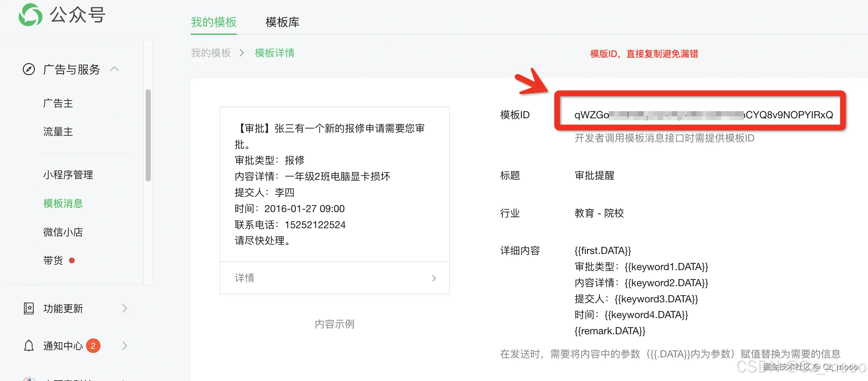This screenshot has width=868, height=381.
Task: Click the 通知中心 bell icon
Action: click(29, 346)
